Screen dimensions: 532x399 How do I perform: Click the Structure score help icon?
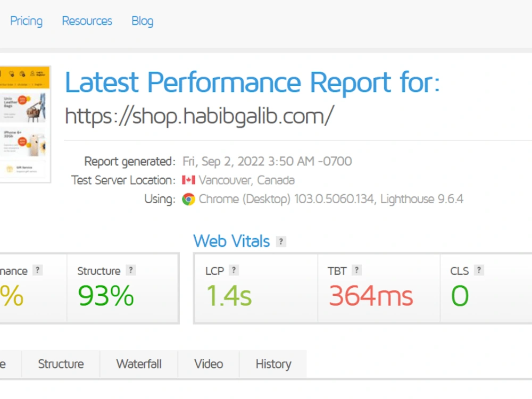click(x=131, y=270)
